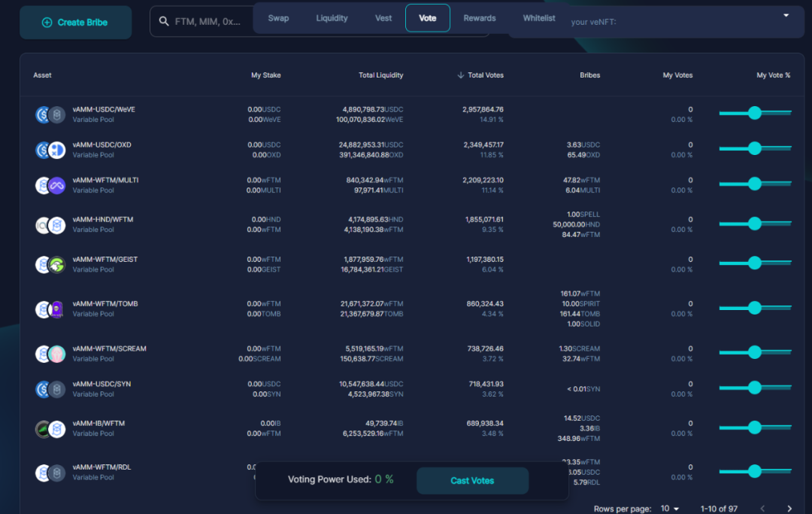The image size is (812, 514).
Task: Click the vAMM-WFTM/TOMB pool name
Action: click(105, 303)
